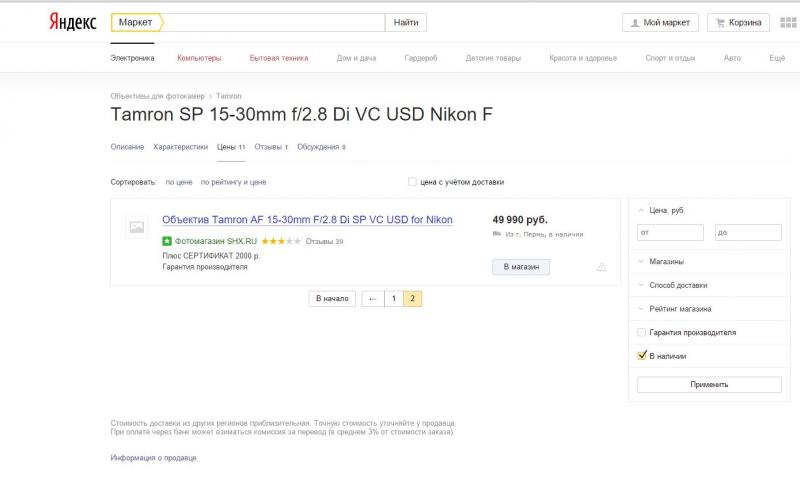Viewport: 800px width, 484px height.
Task: Open the Yandex logo homepage
Action: click(x=72, y=22)
